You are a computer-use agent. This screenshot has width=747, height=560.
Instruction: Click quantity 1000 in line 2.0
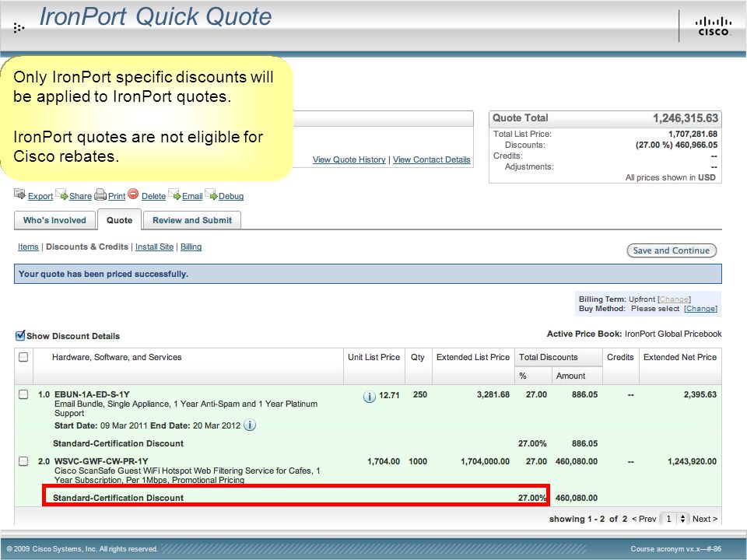[418, 461]
